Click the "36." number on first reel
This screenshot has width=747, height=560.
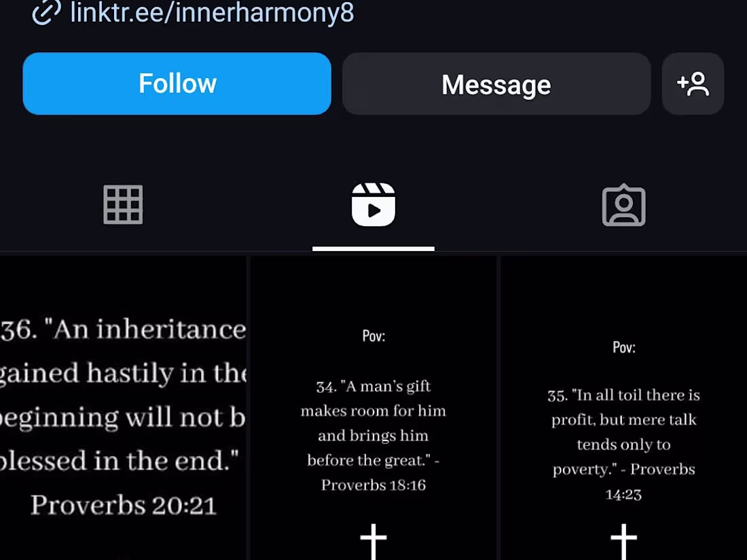[18, 329]
